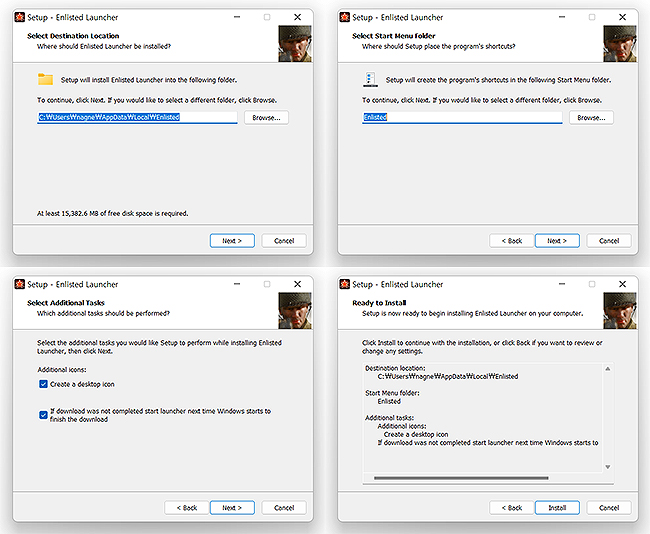Viewport: 650px width, 534px height.
Task: Click the Start Menu shortcut icon
Action: tap(370, 79)
